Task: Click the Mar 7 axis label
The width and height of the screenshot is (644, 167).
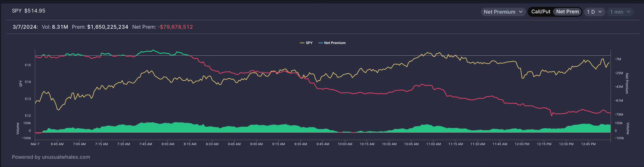Action: (x=35, y=144)
